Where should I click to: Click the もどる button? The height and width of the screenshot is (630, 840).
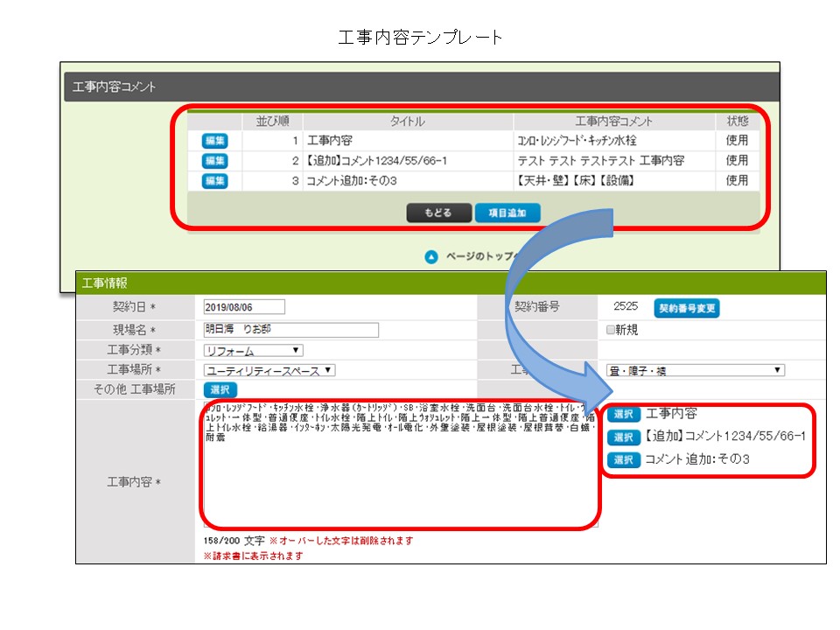coord(438,213)
